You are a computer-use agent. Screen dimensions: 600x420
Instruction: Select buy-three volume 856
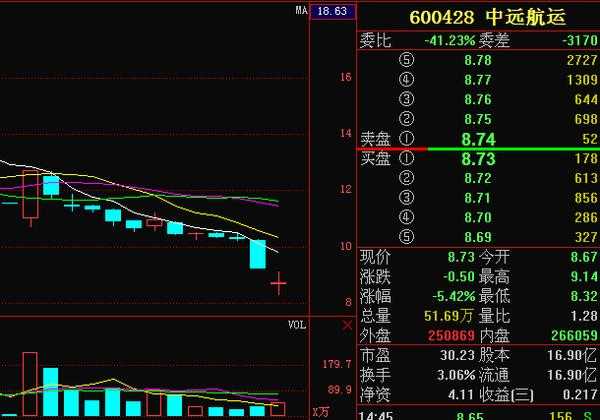pos(586,198)
